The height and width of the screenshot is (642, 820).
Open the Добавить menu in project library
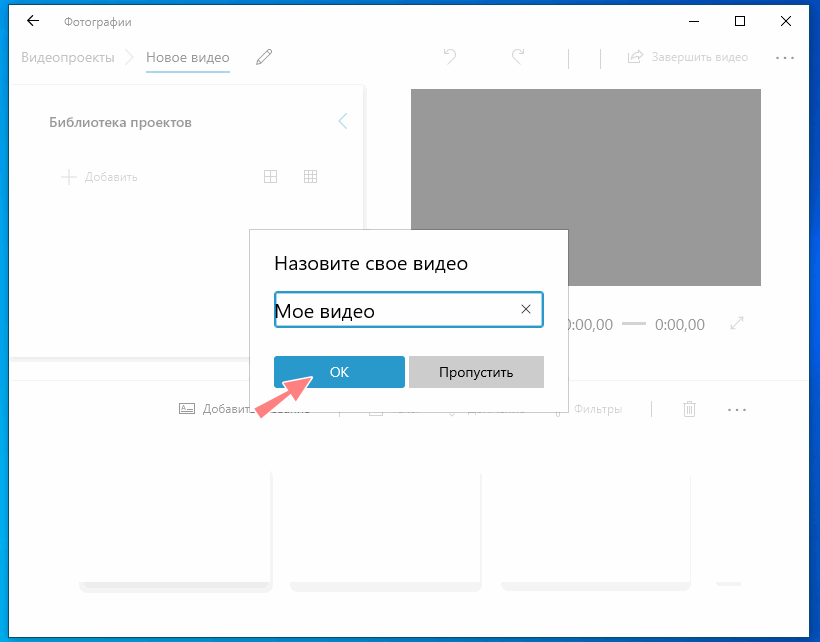[x=99, y=177]
